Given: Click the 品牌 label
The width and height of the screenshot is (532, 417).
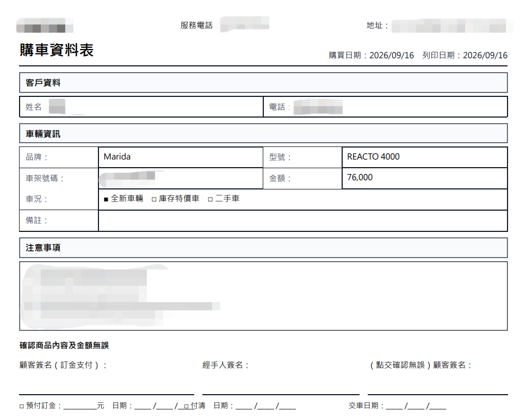Looking at the screenshot, I should click(37, 157).
